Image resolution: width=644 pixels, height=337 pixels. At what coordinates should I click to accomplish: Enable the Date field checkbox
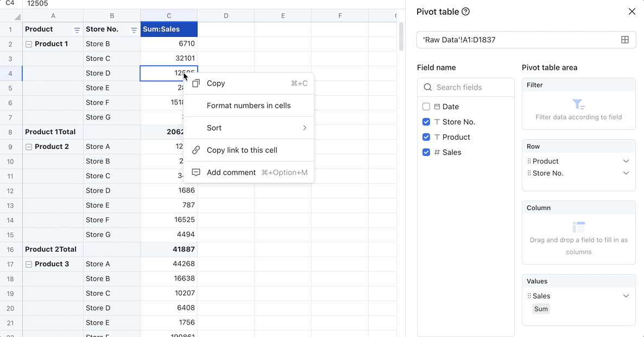click(426, 107)
